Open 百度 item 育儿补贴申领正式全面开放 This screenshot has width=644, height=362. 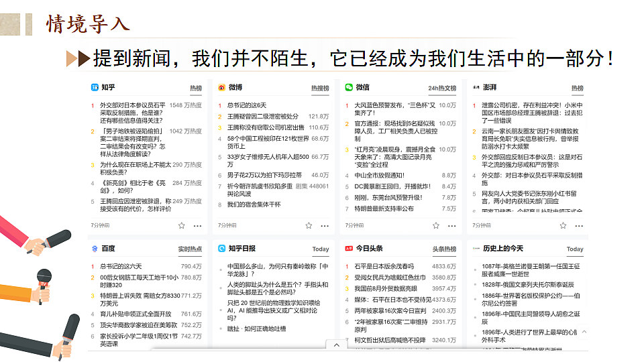[136, 314]
